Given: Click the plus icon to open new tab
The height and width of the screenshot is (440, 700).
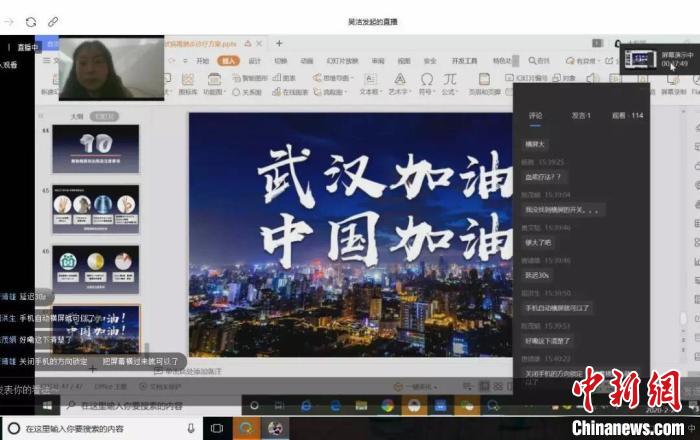Looking at the screenshot, I should [279, 43].
